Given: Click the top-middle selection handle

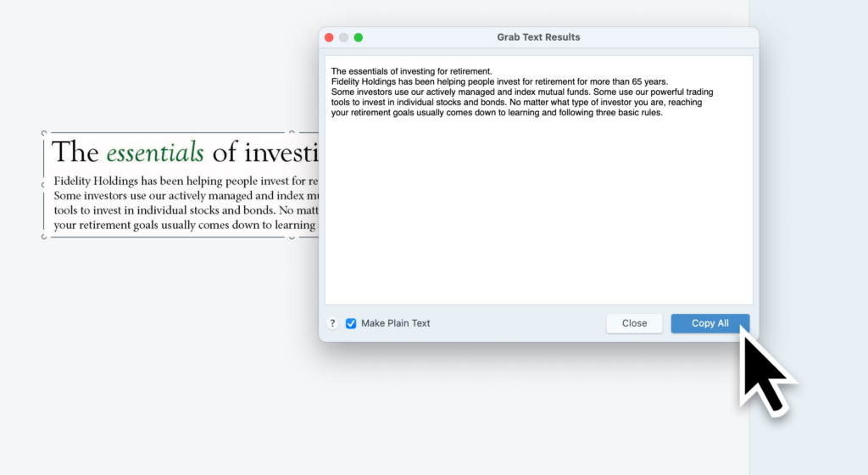Looking at the screenshot, I should [292, 132].
